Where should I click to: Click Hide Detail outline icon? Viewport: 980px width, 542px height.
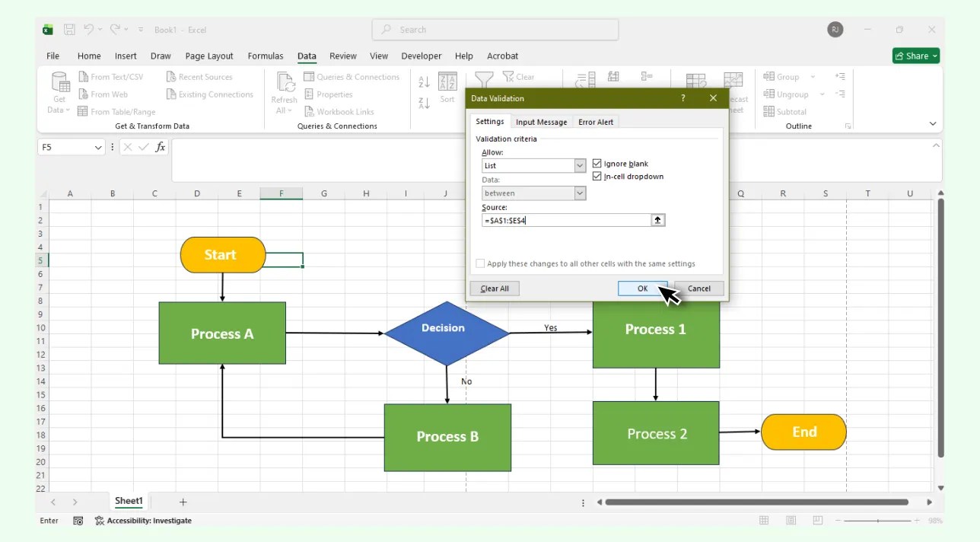tap(840, 94)
